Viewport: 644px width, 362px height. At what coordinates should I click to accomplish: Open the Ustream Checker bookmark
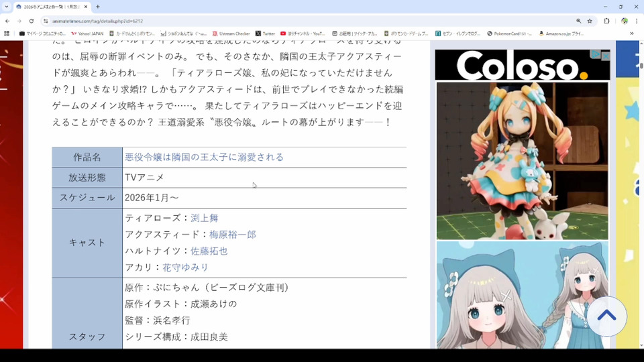click(231, 34)
